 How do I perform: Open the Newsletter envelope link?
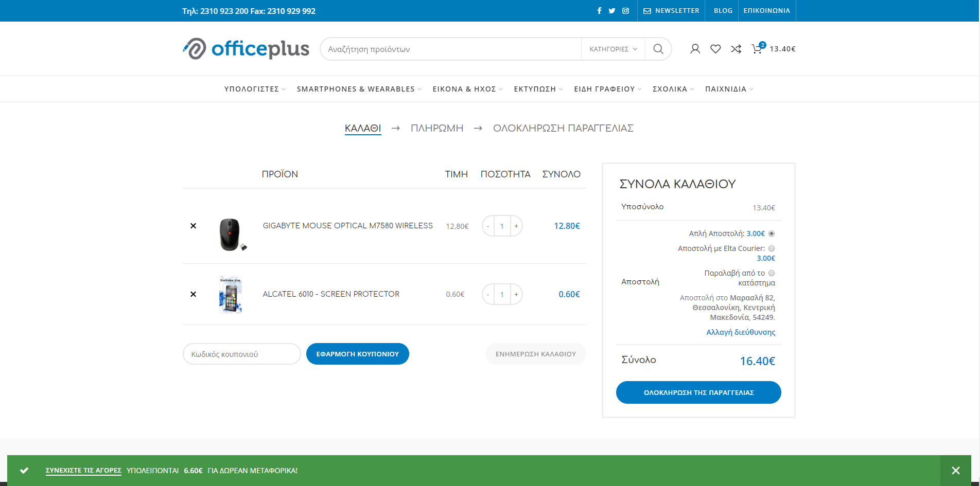pos(671,11)
